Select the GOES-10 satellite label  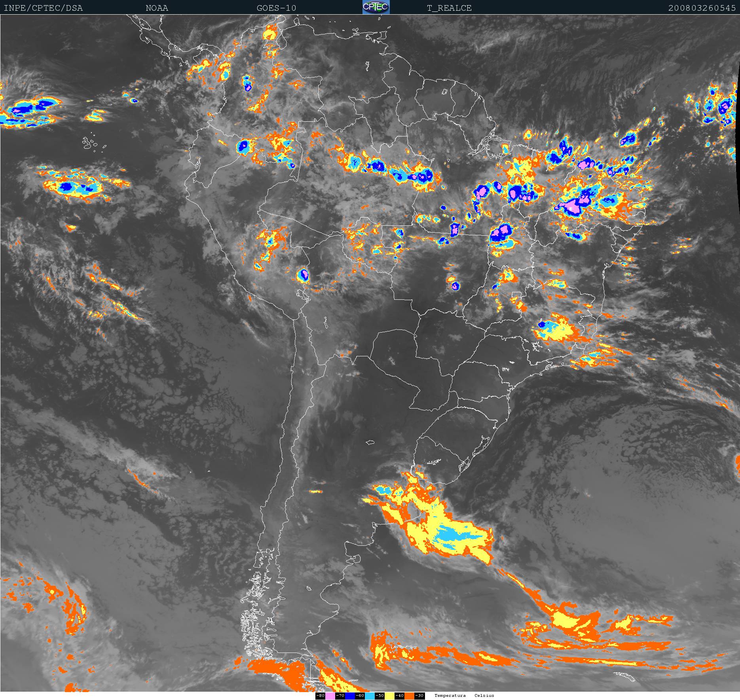tap(276, 8)
